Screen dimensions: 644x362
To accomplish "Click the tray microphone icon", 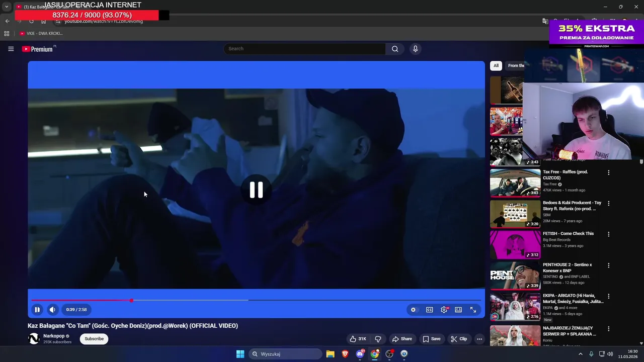I will pos(591,354).
